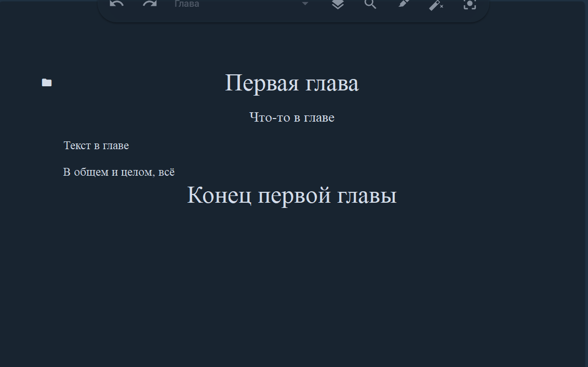Click the blue bar at the bottom
This screenshot has height=367, width=588.
point(294,364)
